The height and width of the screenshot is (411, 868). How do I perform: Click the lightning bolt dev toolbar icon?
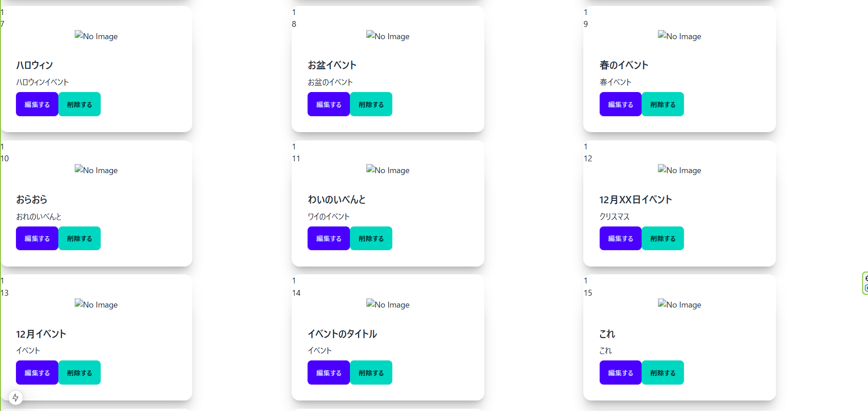tap(16, 397)
